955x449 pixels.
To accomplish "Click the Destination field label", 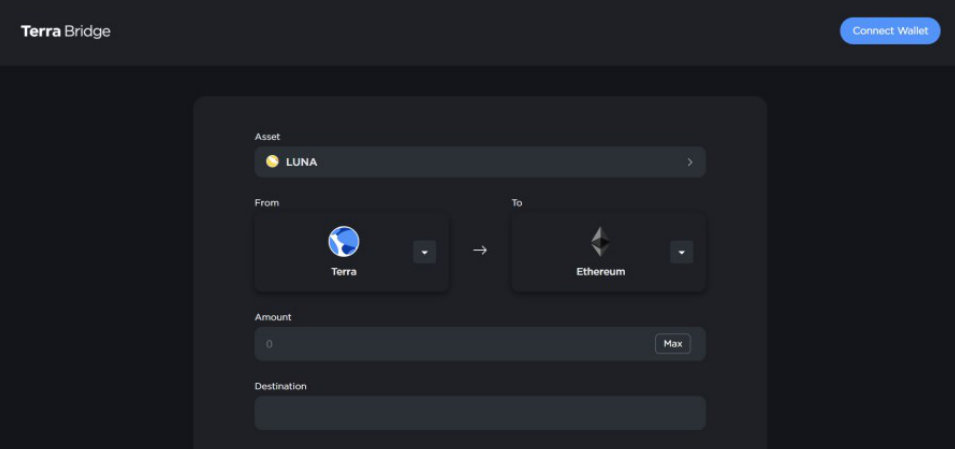I will pyautogui.click(x=280, y=386).
